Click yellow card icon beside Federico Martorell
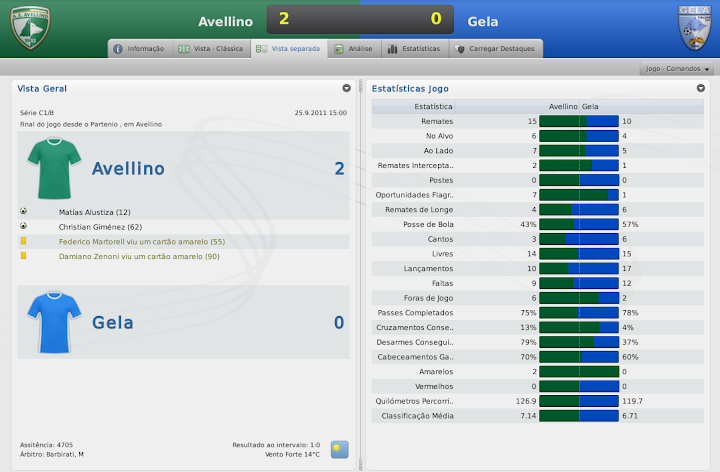720x472 pixels. (23, 241)
